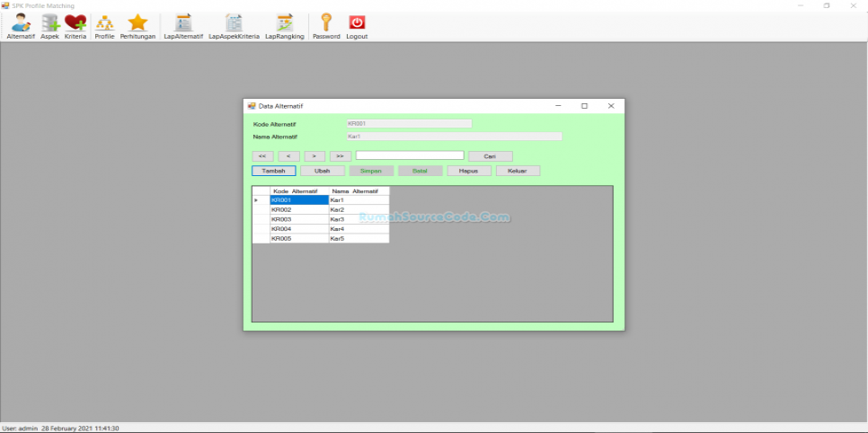This screenshot has height=433, width=868.
Task: Click the Hapus button
Action: 469,171
